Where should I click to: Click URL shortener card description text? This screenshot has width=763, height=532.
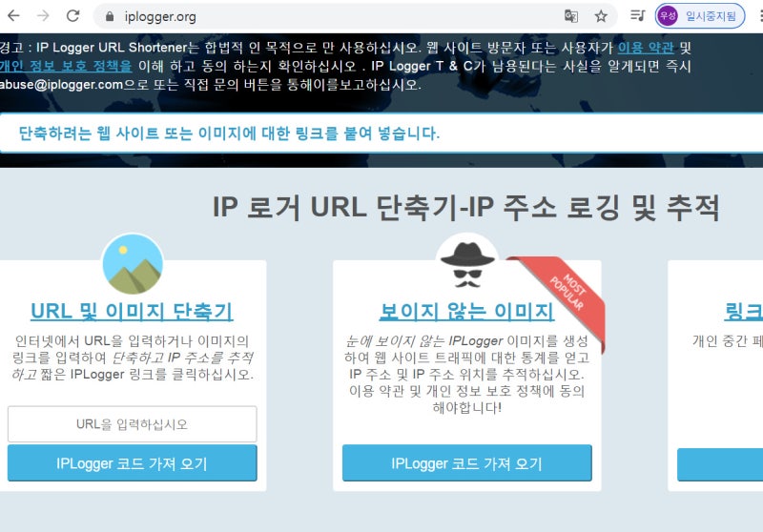[x=133, y=358]
